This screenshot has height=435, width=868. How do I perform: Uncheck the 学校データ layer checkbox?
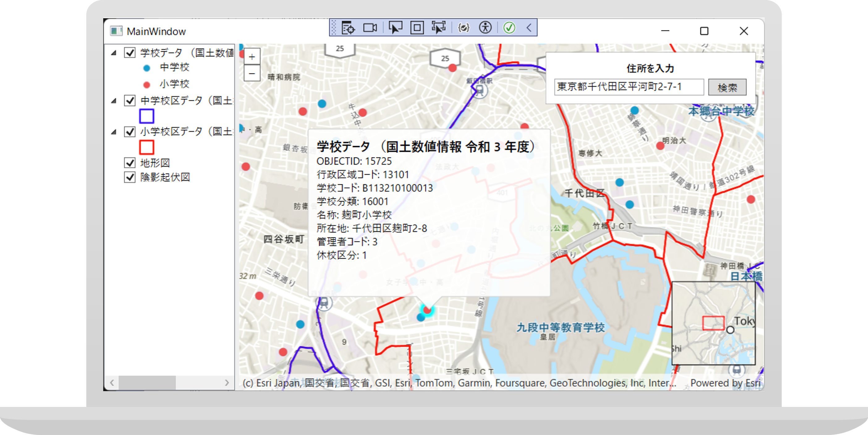(x=130, y=53)
